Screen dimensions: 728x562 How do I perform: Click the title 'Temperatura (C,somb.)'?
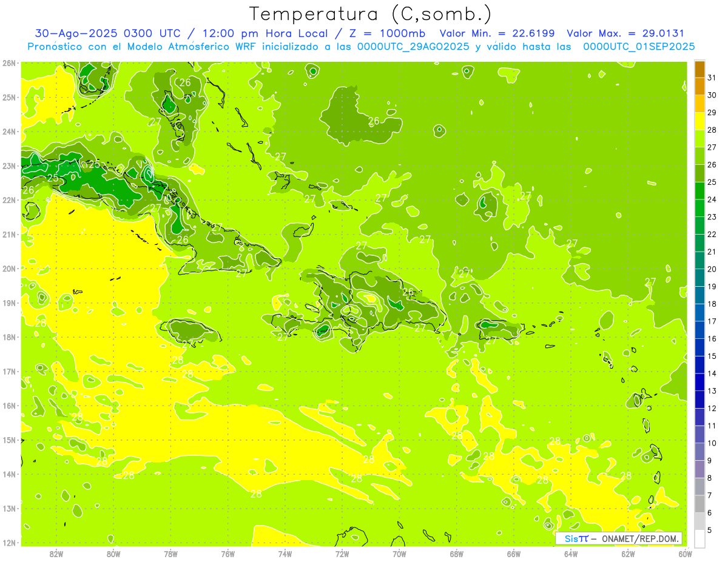click(371, 14)
